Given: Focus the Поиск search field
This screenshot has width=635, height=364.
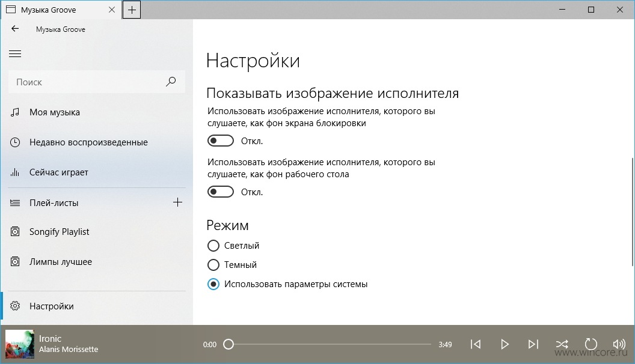Looking at the screenshot, I should pos(96,82).
